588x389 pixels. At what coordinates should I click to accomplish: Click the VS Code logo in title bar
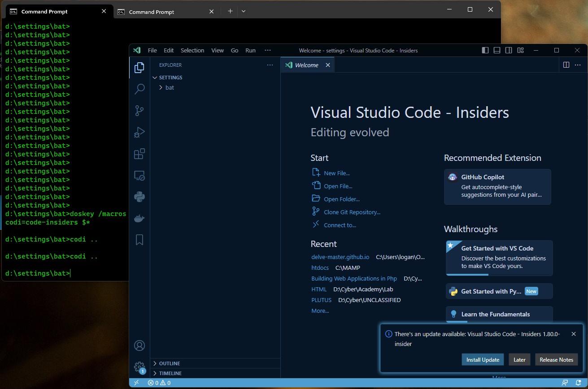137,50
